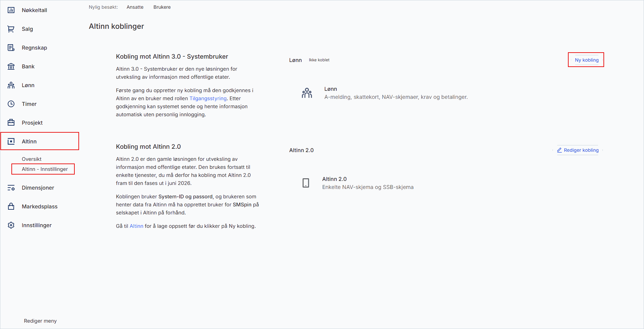The image size is (644, 329).
Task: Open Prosjekt via the briefcase icon
Action: [x=11, y=123]
